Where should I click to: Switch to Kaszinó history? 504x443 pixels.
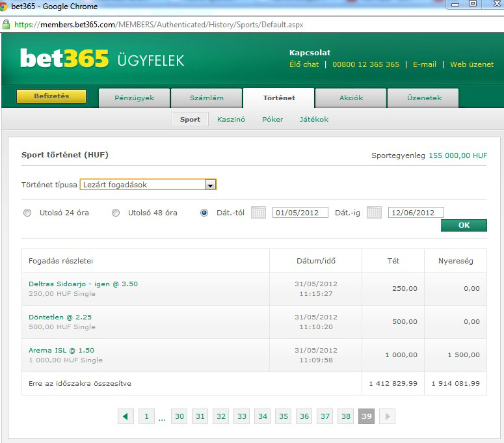(231, 119)
